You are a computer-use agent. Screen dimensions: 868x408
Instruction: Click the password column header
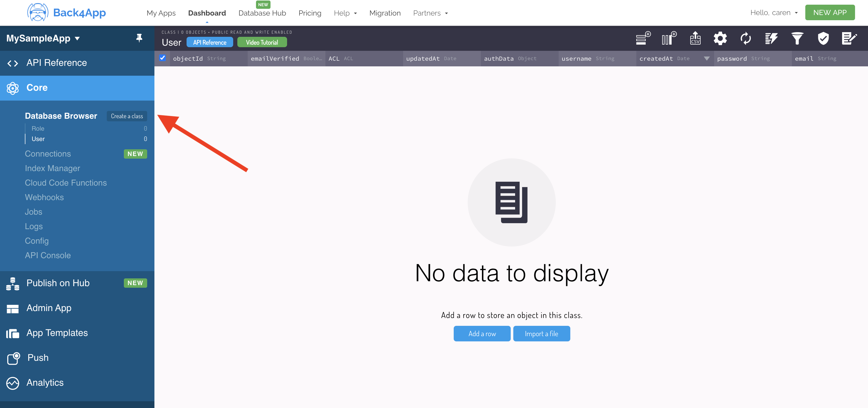pyautogui.click(x=753, y=59)
